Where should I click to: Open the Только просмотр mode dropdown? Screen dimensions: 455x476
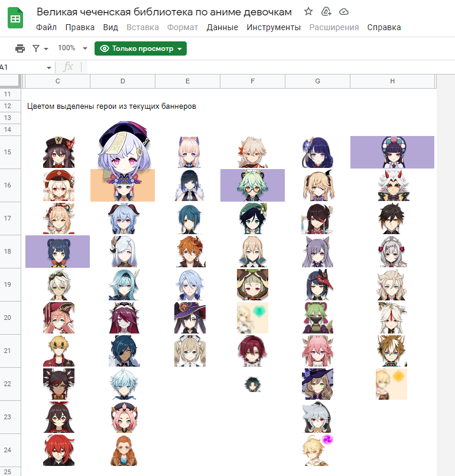point(141,48)
